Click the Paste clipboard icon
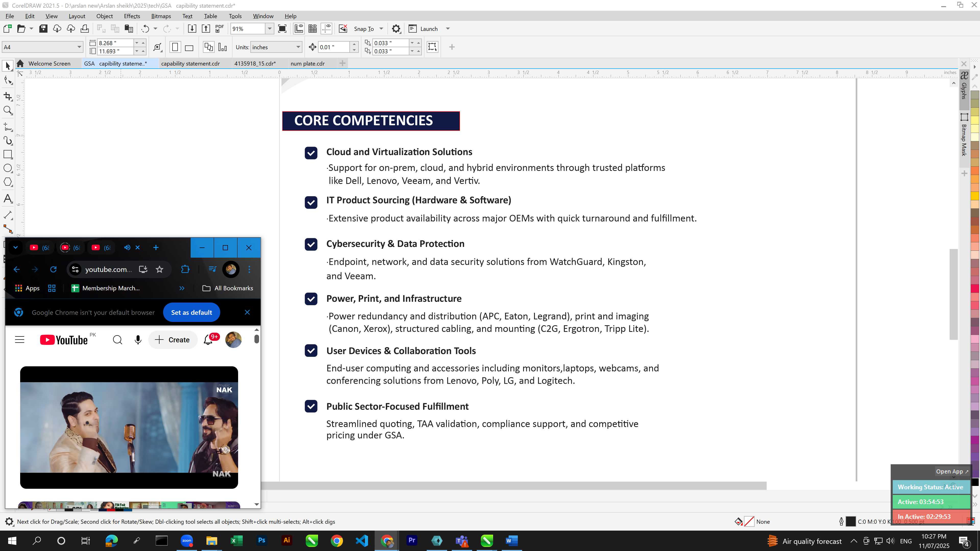The width and height of the screenshot is (980, 551). point(129,29)
